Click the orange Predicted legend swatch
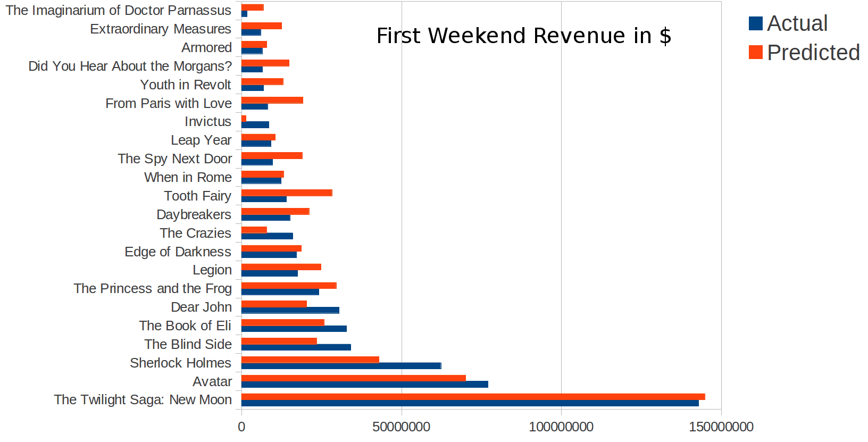 point(755,52)
